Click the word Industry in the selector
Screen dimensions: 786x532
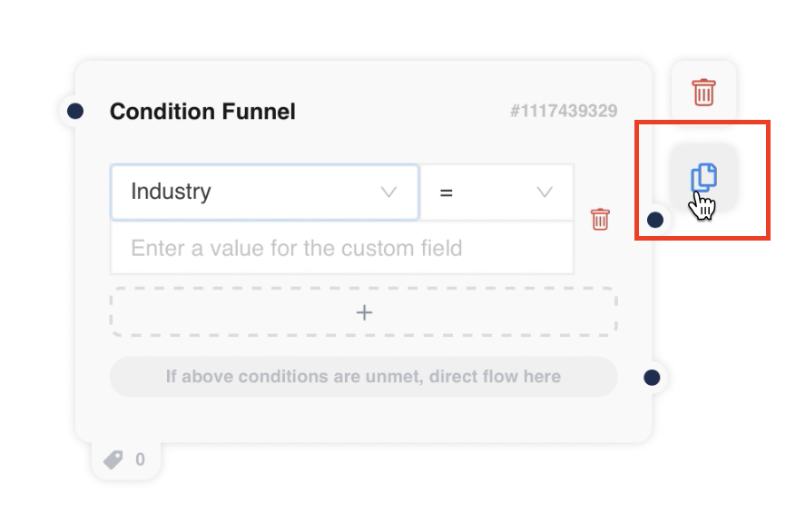(x=171, y=192)
